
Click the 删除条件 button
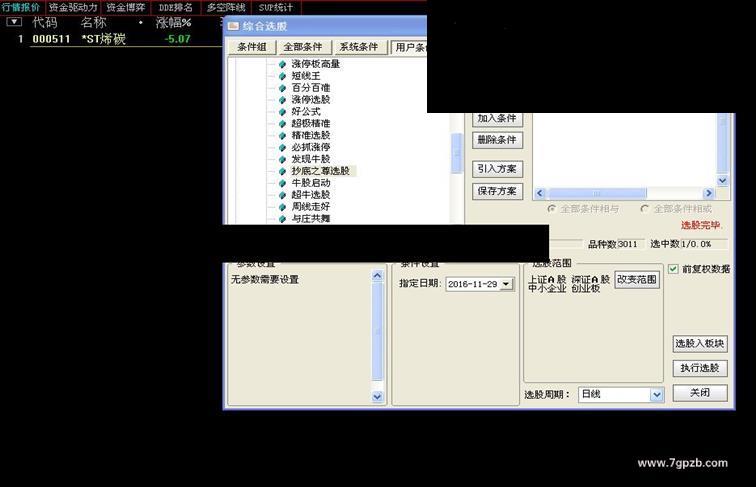click(x=497, y=140)
